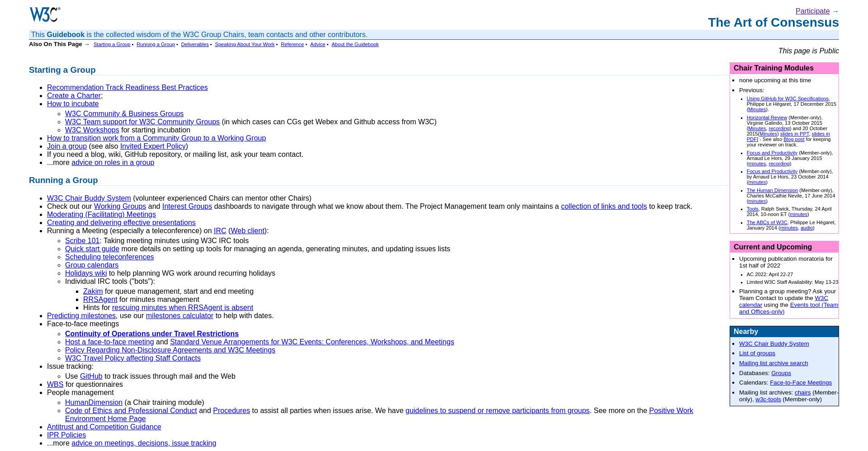Open the IRC Web client link
Image resolution: width=868 pixels, height=451 pixels.
(248, 231)
